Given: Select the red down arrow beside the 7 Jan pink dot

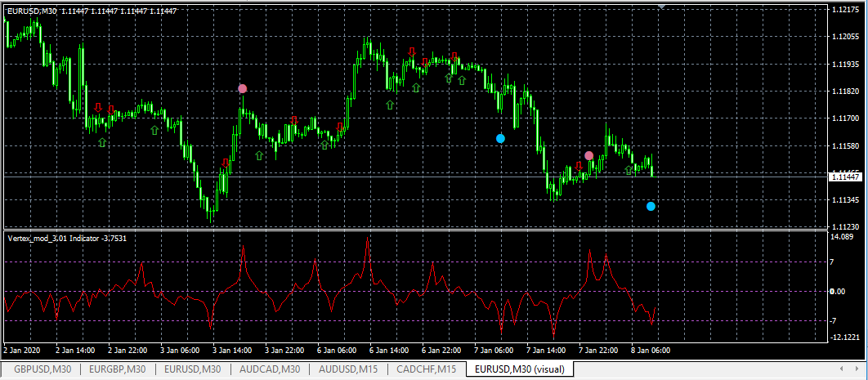Looking at the screenshot, I should (x=579, y=165).
